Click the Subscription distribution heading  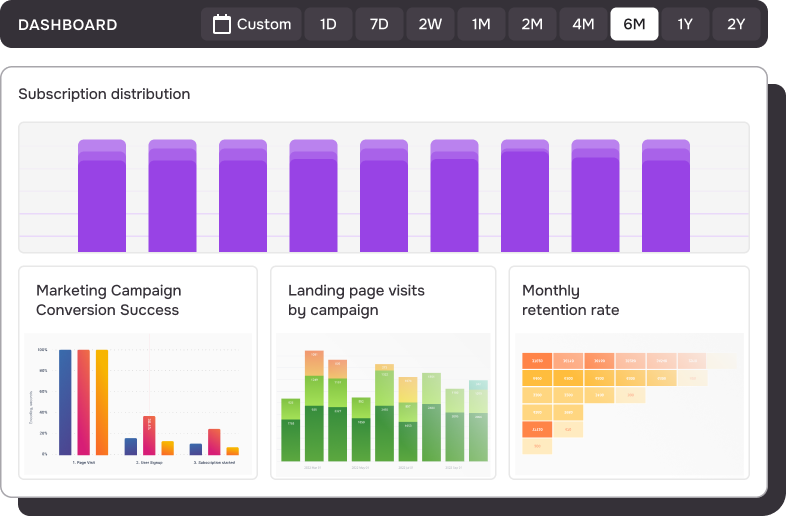[x=104, y=94]
